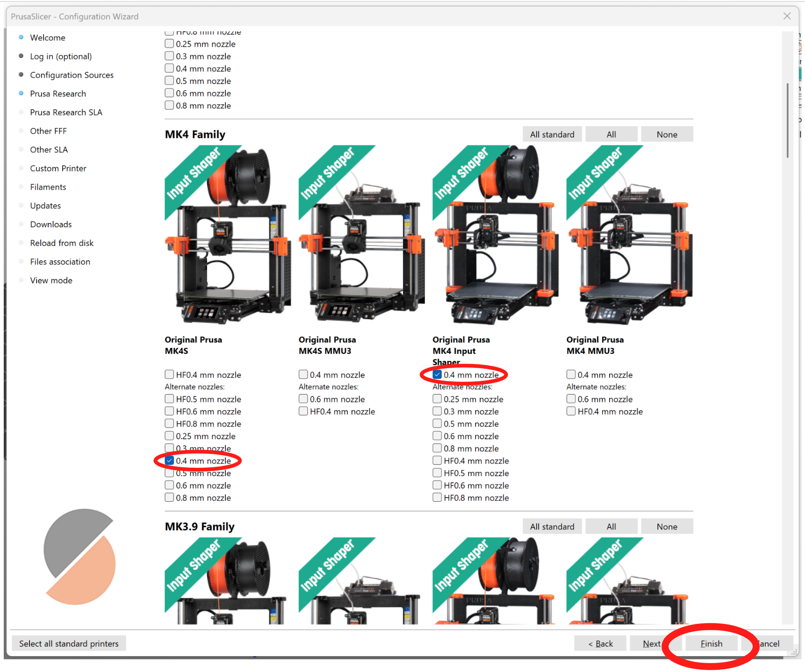Click None button for MK3.9 Family
The width and height of the screenshot is (805, 672).
pyautogui.click(x=667, y=527)
